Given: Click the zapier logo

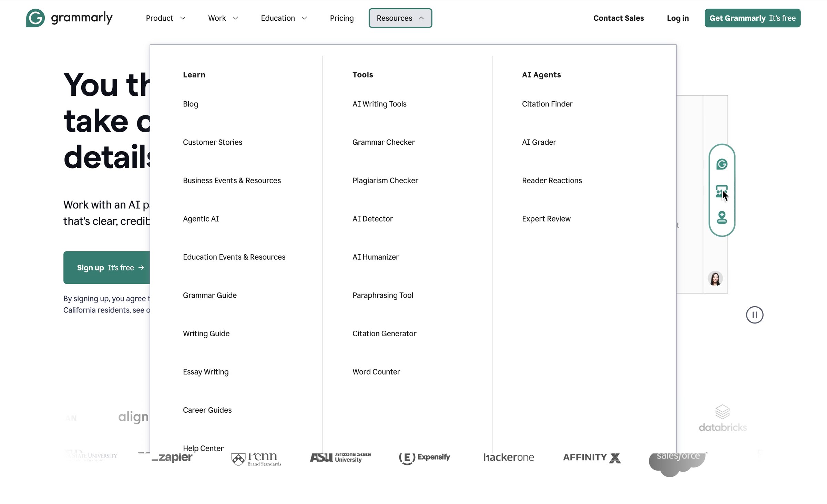Looking at the screenshot, I should pos(172,457).
